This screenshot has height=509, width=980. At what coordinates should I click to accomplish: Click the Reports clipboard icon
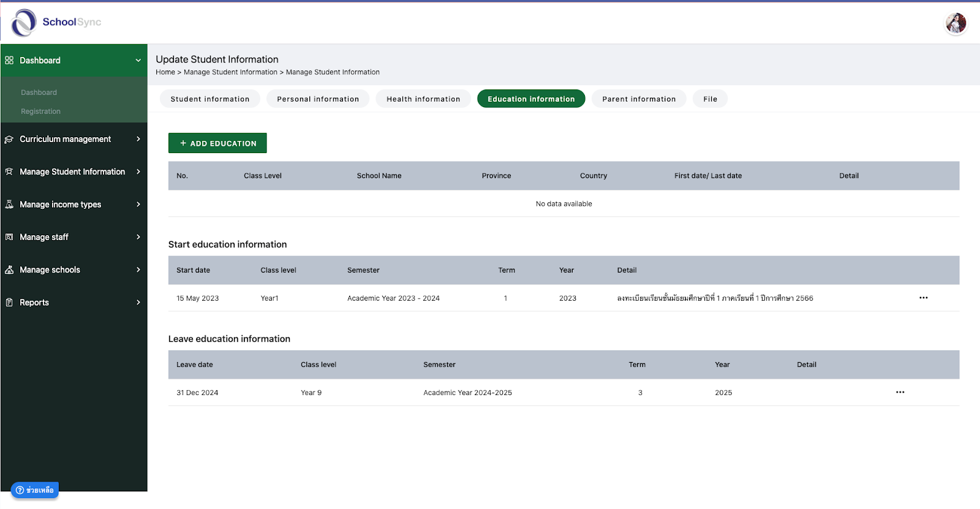pos(9,303)
